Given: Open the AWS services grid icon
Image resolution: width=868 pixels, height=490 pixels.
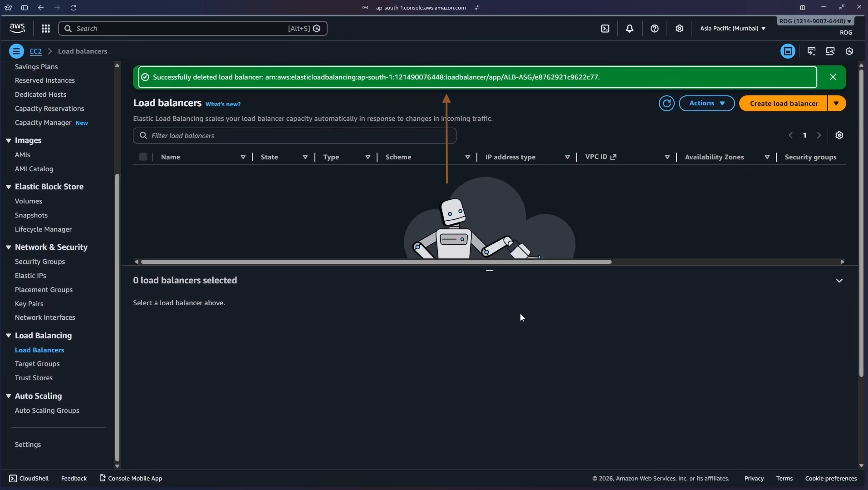Looking at the screenshot, I should tap(45, 28).
